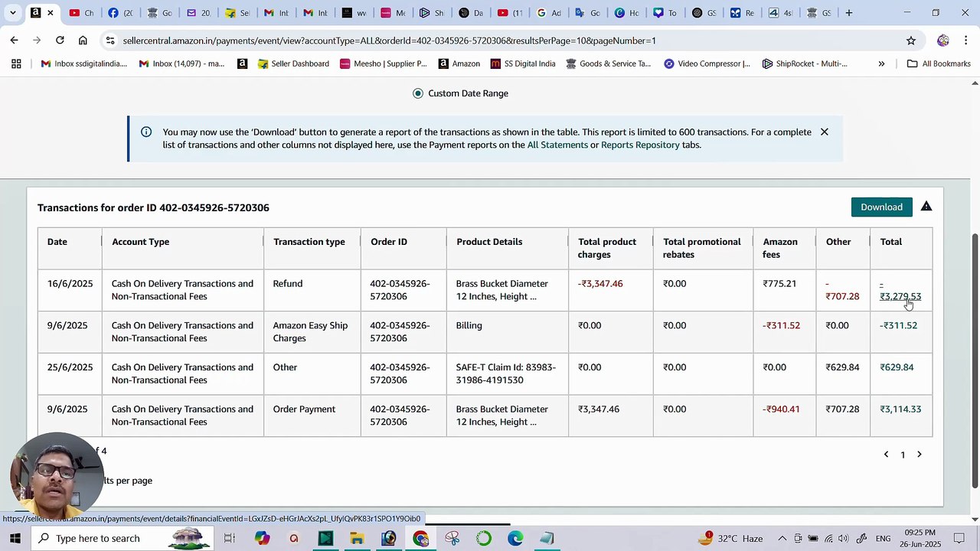980x551 pixels.
Task: Open the ₹629.84 total link
Action: click(x=897, y=367)
